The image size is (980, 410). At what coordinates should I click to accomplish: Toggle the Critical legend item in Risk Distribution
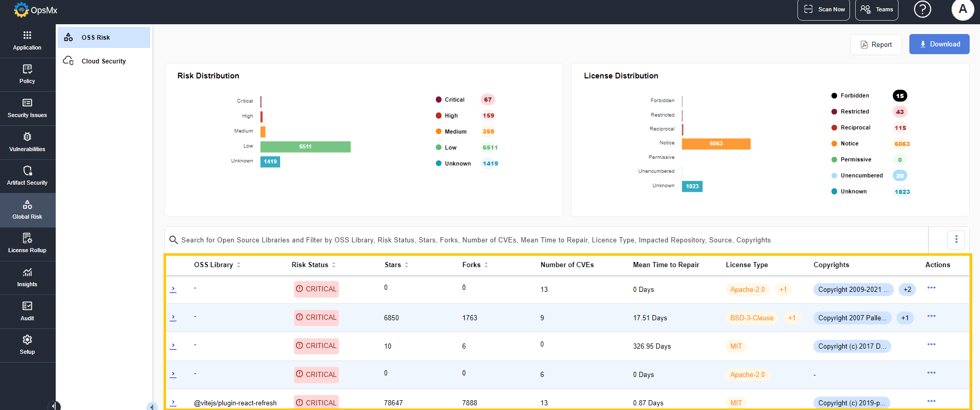[454, 100]
